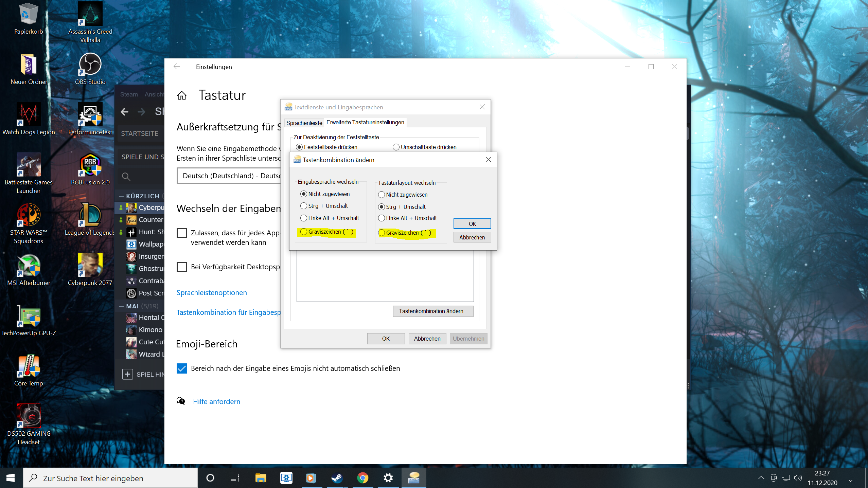868x488 pixels.
Task: Switch to the Sprachenleiste tab
Action: point(304,123)
